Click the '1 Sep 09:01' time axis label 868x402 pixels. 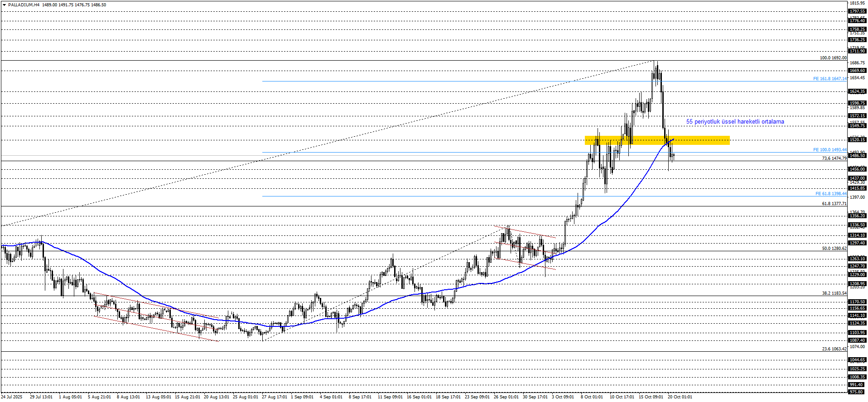coord(302,397)
